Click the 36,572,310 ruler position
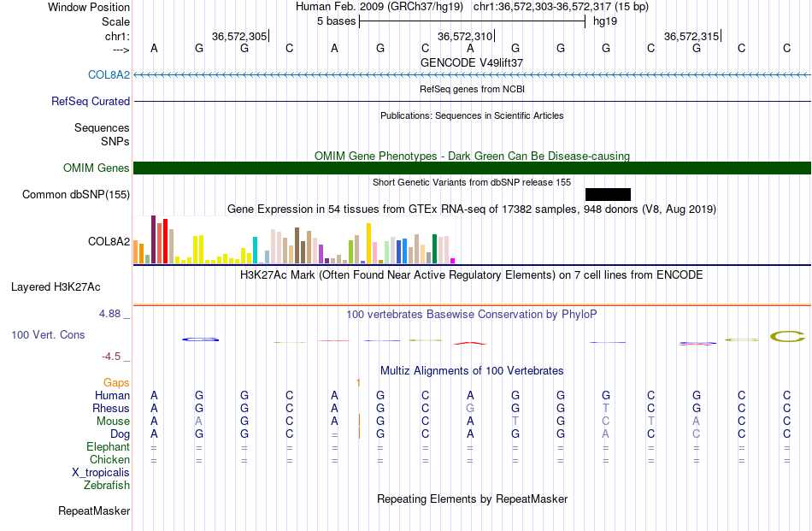 click(x=465, y=36)
